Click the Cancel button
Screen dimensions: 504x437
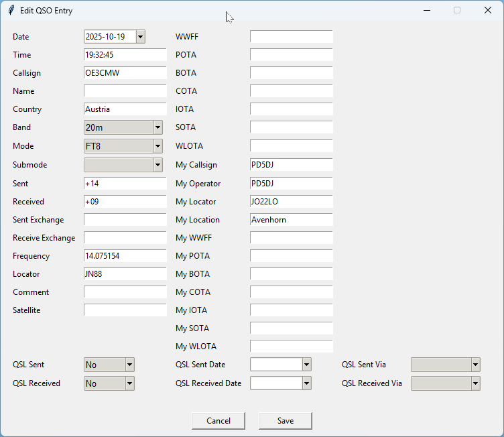click(218, 421)
